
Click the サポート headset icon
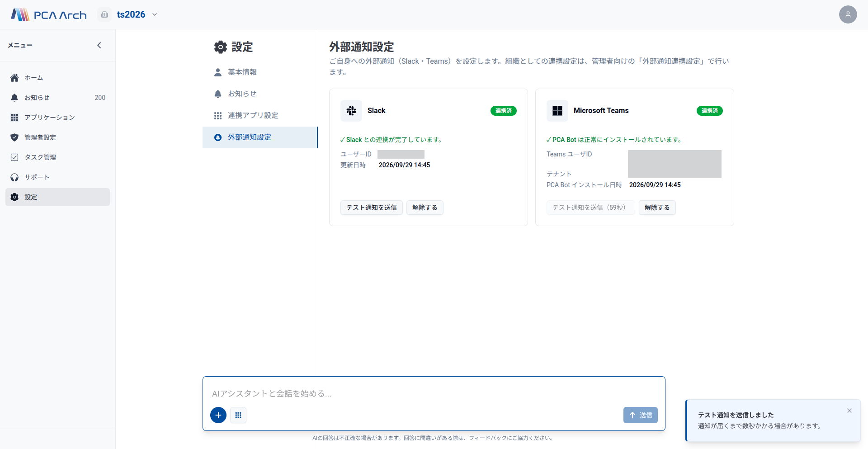point(14,177)
